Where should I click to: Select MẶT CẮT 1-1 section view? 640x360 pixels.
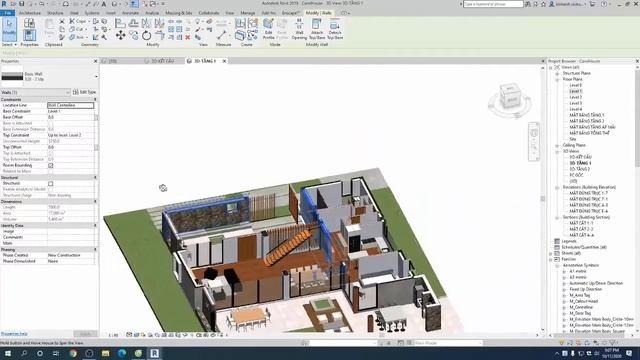coord(581,223)
